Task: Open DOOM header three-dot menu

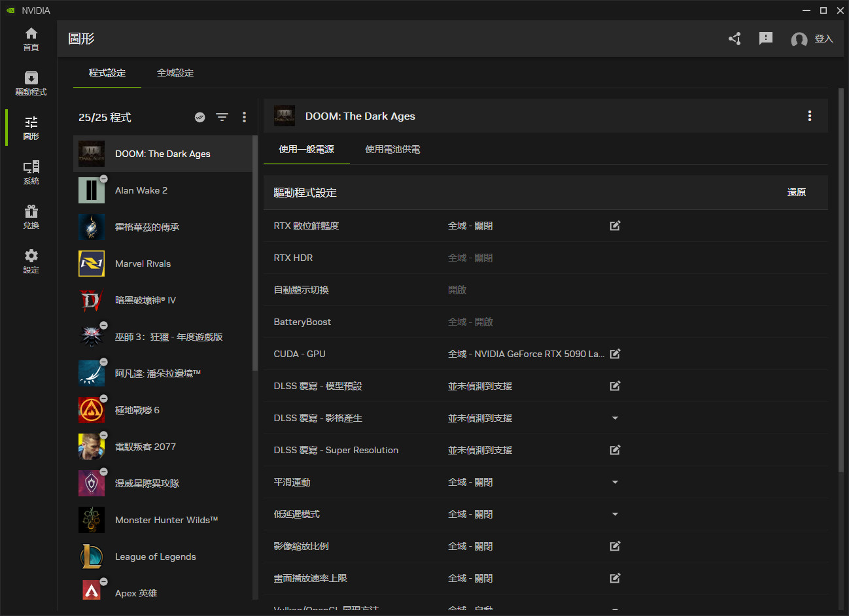Action: pos(810,116)
